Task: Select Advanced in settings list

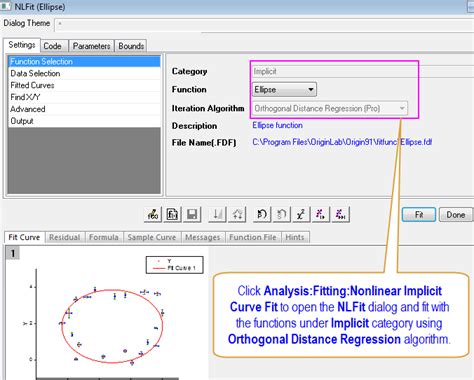Action: pyautogui.click(x=84, y=109)
